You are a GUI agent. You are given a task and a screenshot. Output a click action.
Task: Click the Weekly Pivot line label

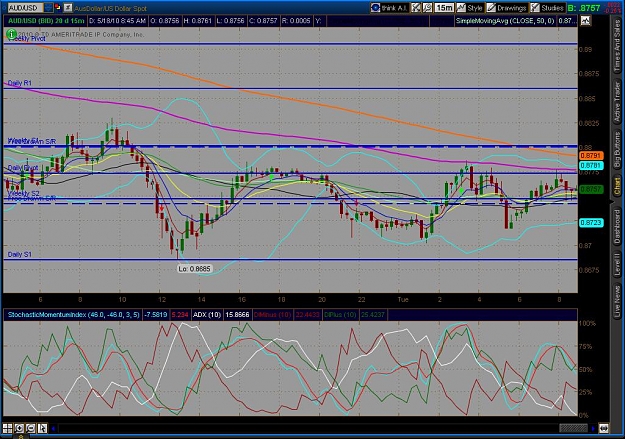(x=26, y=39)
